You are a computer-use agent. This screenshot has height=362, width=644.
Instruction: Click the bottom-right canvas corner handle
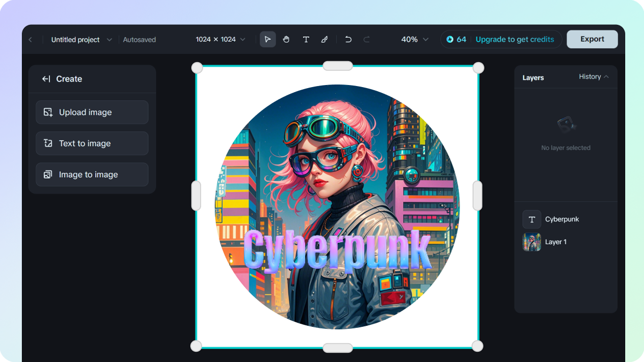(477, 346)
